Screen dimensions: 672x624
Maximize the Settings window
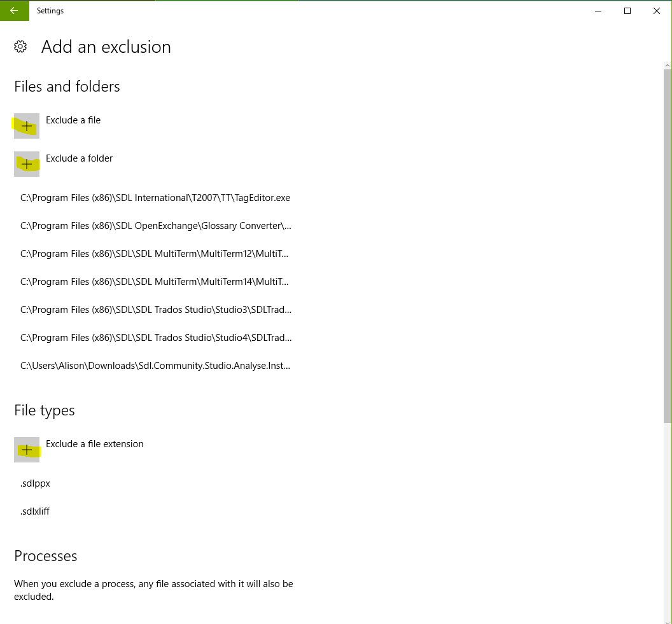coord(627,11)
